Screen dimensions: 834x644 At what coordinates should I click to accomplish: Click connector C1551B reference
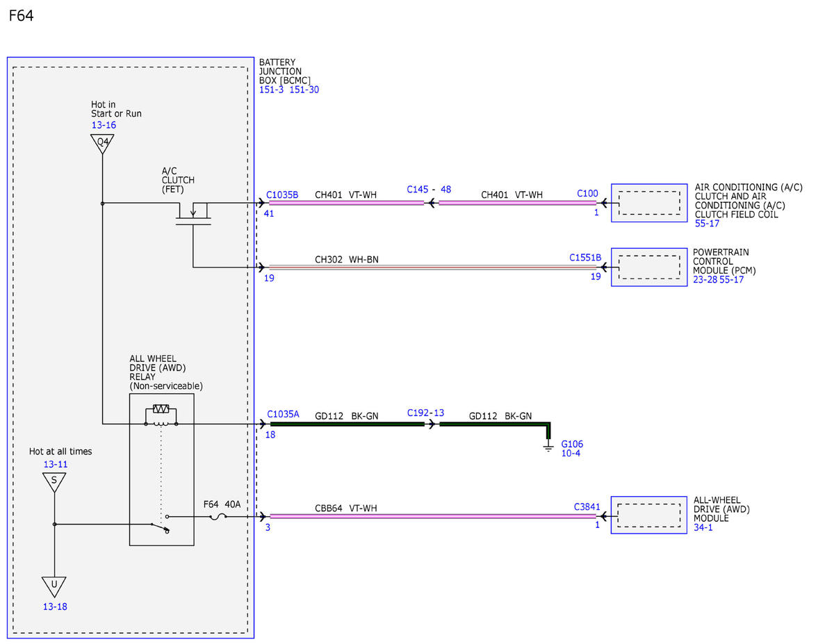pos(585,258)
